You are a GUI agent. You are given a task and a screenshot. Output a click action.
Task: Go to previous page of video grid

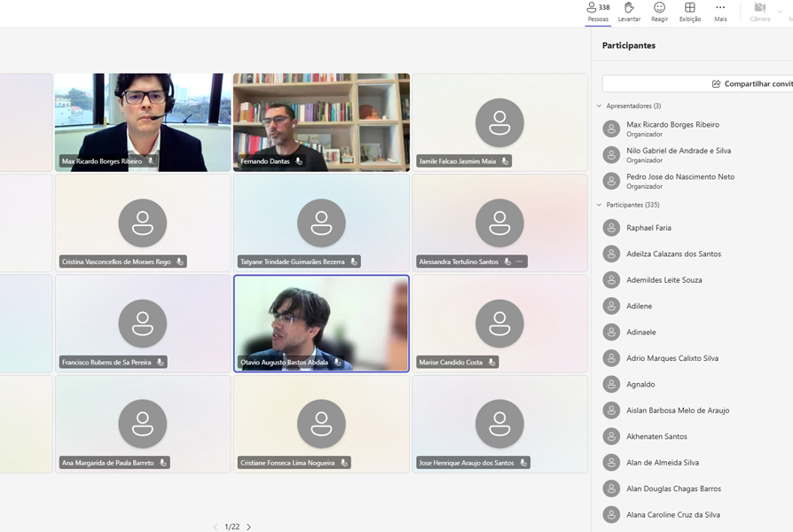pos(216,527)
